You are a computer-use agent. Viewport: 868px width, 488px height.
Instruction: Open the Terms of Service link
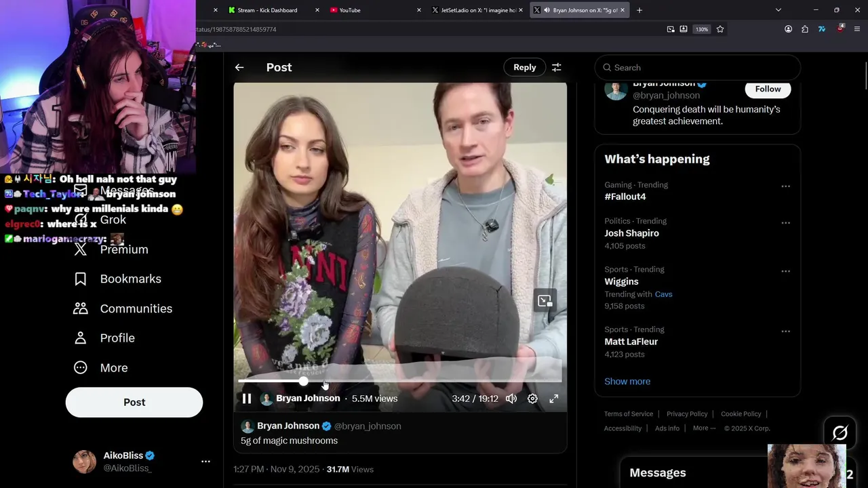[629, 413]
